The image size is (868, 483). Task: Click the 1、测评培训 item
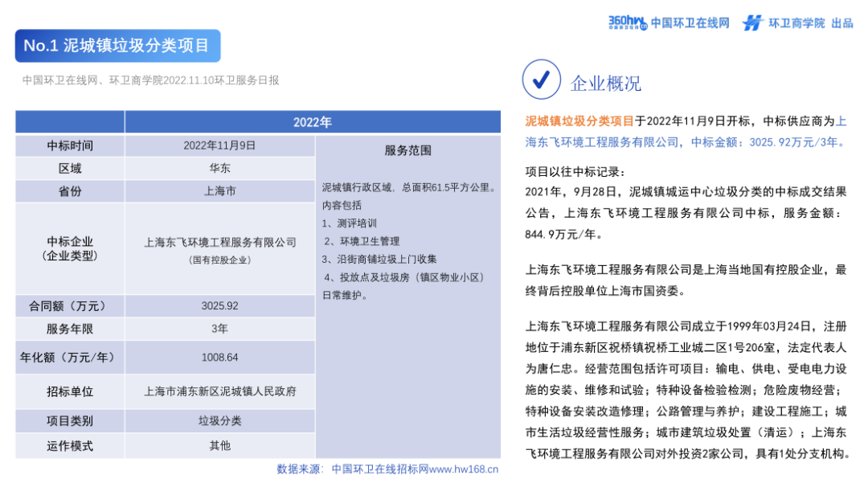click(350, 223)
